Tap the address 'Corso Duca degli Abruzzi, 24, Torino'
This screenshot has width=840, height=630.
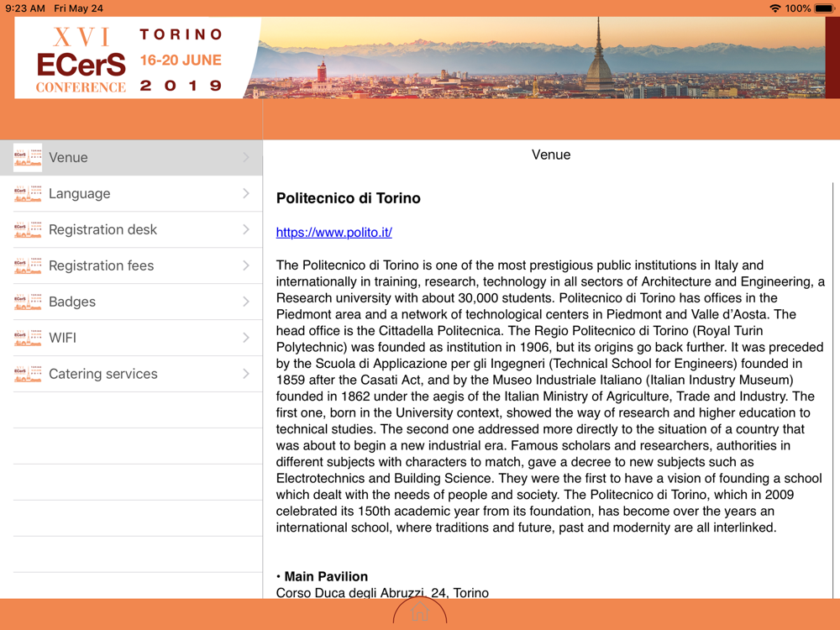coord(382,592)
